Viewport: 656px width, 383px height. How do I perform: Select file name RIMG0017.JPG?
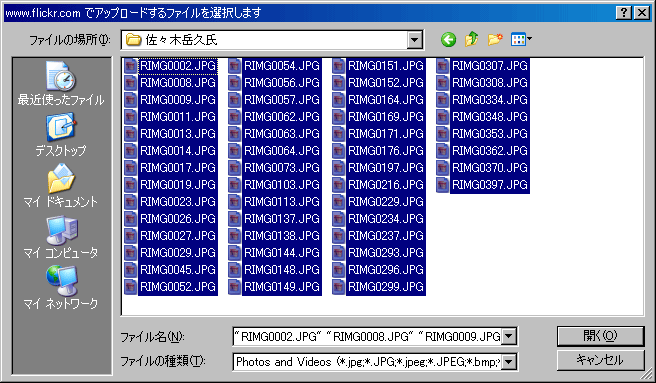pyautogui.click(x=178, y=168)
